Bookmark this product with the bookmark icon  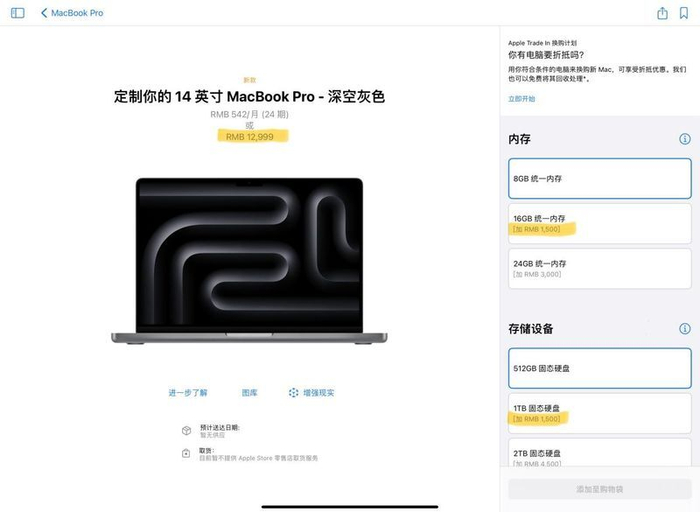tap(683, 13)
